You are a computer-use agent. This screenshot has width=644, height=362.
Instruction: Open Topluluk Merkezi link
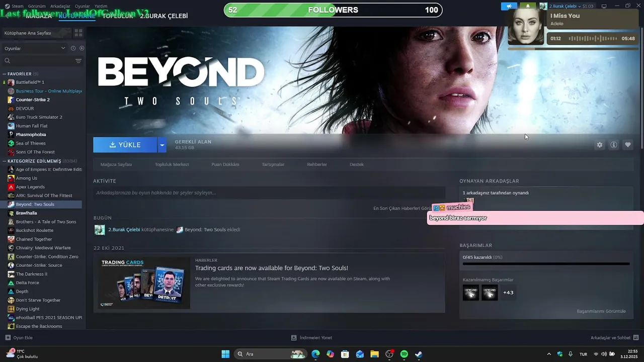pyautogui.click(x=172, y=164)
